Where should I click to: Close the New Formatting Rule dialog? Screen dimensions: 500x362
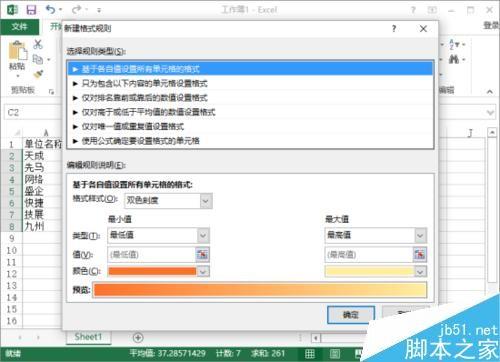[423, 29]
